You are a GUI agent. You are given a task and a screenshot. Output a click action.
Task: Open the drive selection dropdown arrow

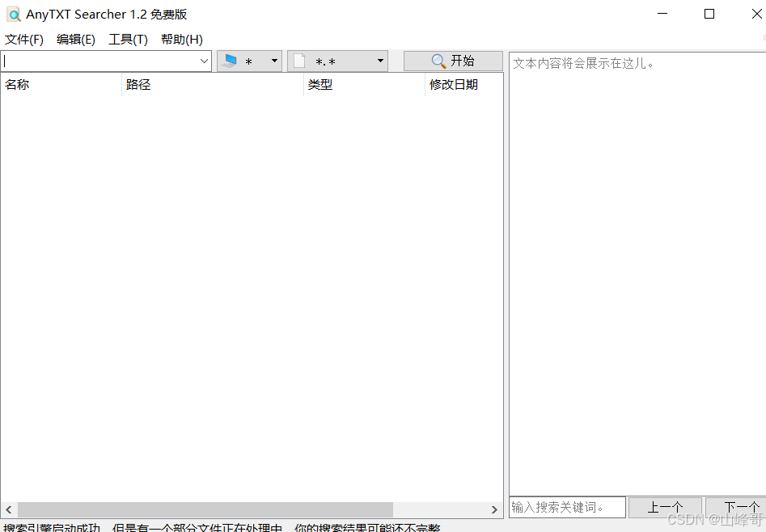[x=274, y=61]
